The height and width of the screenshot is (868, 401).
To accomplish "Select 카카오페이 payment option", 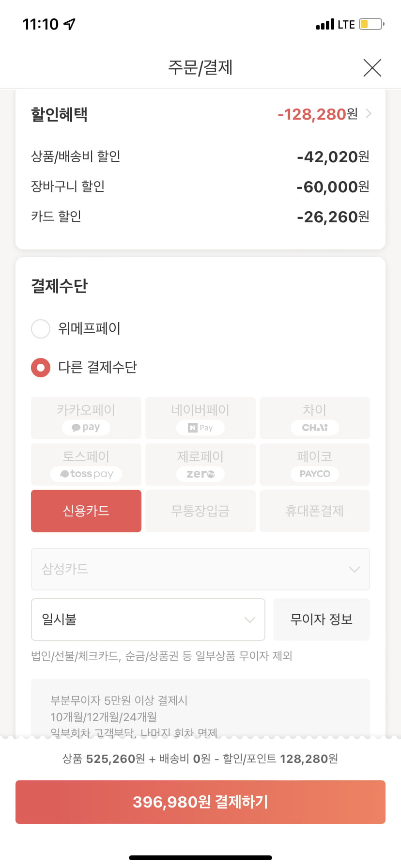I will coord(86,418).
